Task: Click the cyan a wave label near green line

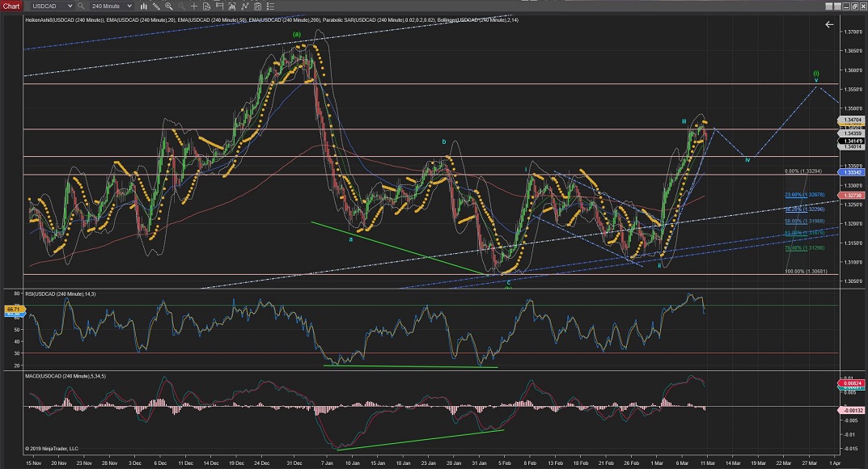Action: [x=350, y=239]
